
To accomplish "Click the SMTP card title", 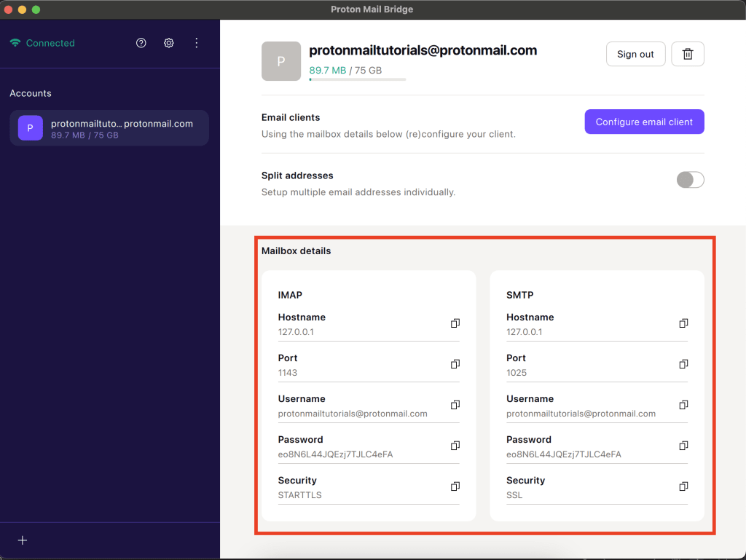I will point(520,295).
